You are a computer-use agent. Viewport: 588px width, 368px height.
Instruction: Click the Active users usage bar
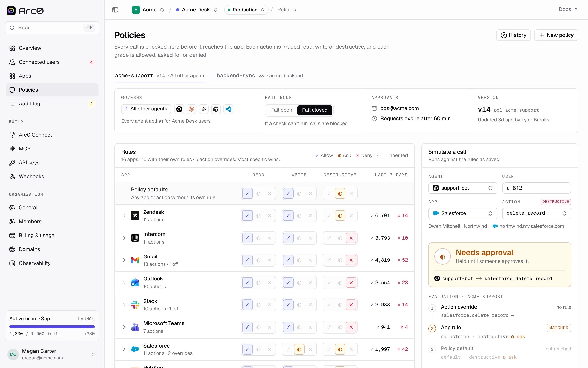(x=52, y=327)
